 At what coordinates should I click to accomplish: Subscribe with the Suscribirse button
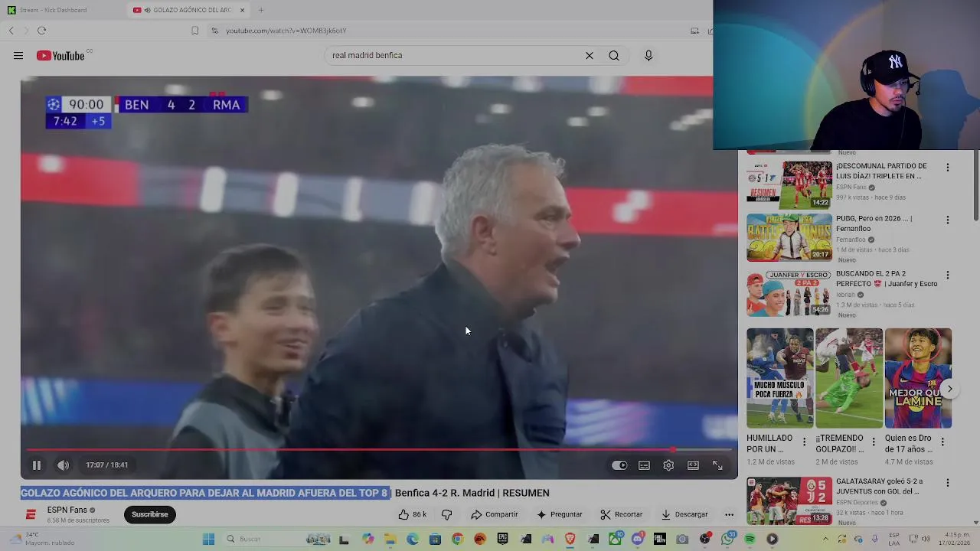tap(149, 514)
